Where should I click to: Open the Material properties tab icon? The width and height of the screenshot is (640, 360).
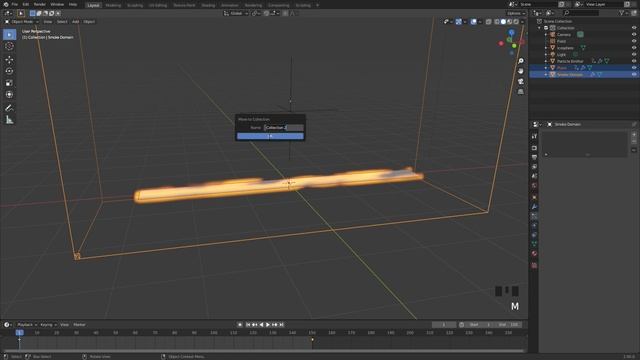tap(534, 254)
